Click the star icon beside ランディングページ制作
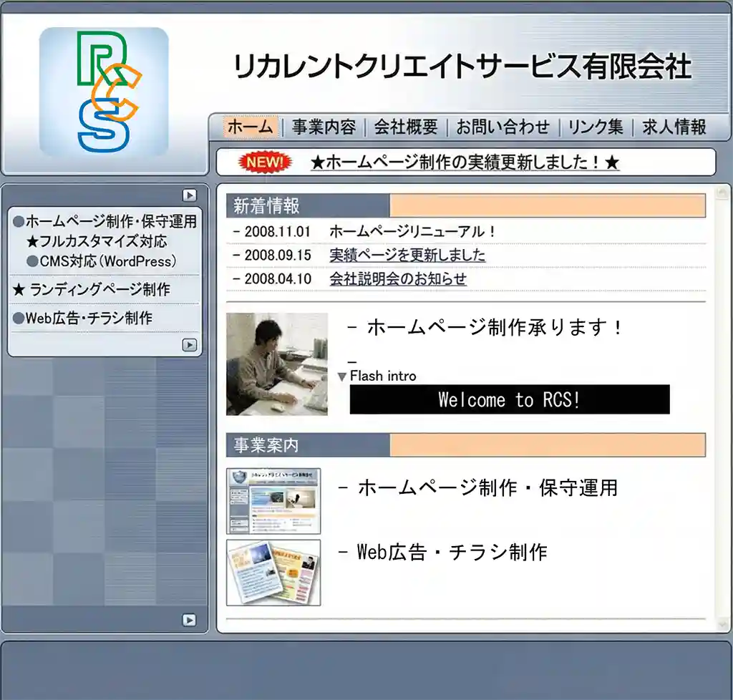The width and height of the screenshot is (733, 700). click(19, 291)
